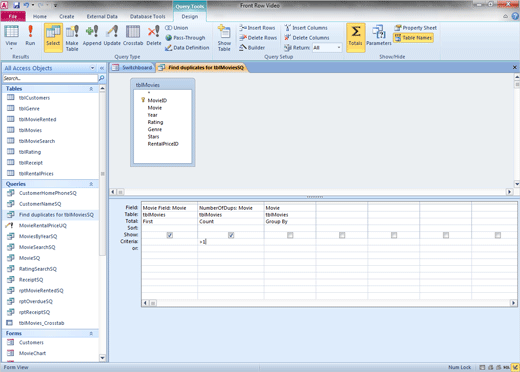Toggle Show checkbox in sixth grid column
Viewport: 520px width, 372px height.
[x=446, y=235]
